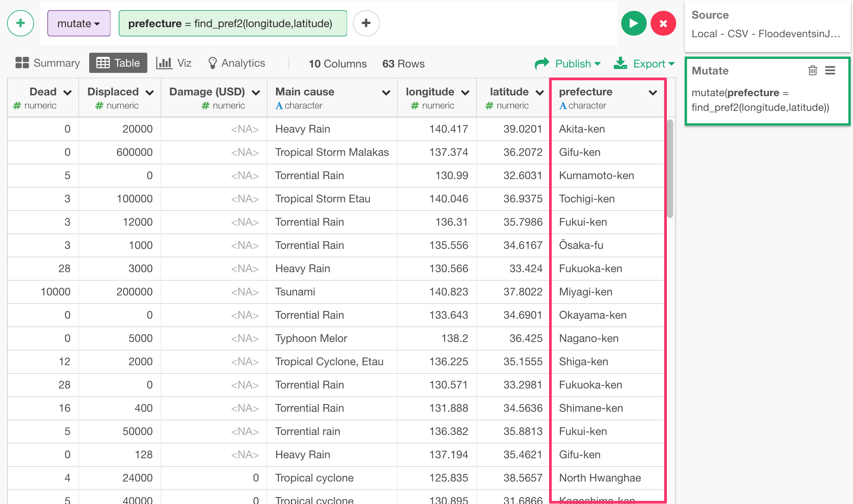Expand the longitude column menu chevron
This screenshot has width=853, height=504.
click(465, 92)
